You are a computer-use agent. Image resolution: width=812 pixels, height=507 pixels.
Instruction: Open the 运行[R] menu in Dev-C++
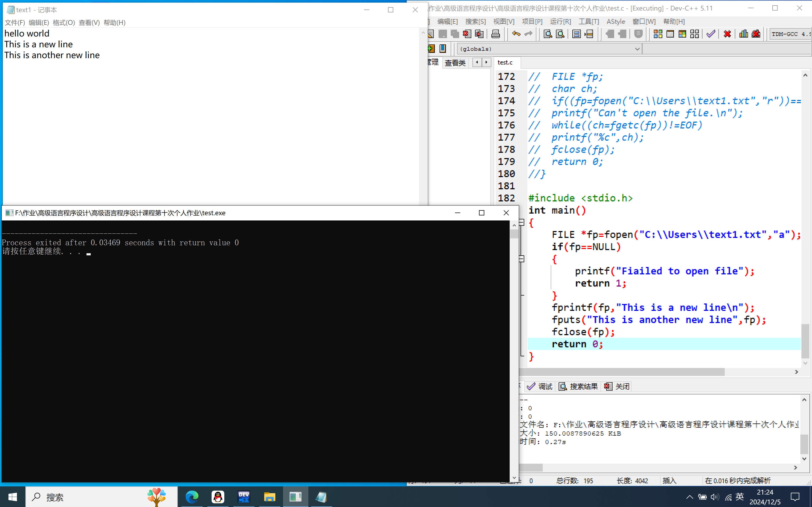[x=560, y=21]
